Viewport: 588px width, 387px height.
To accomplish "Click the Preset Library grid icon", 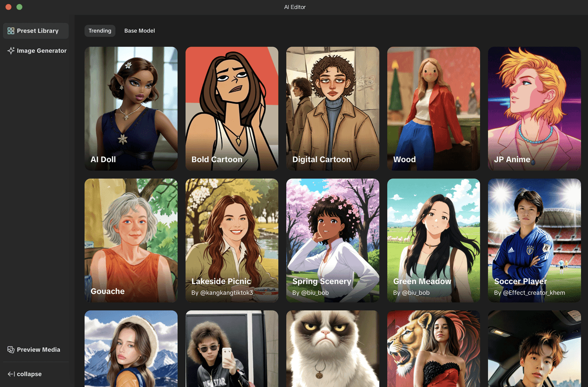I will pyautogui.click(x=11, y=31).
